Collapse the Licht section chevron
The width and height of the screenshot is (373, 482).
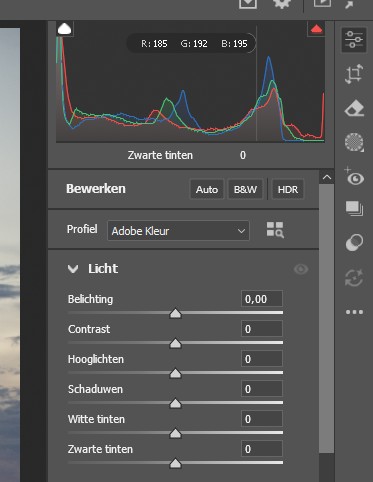[73, 269]
